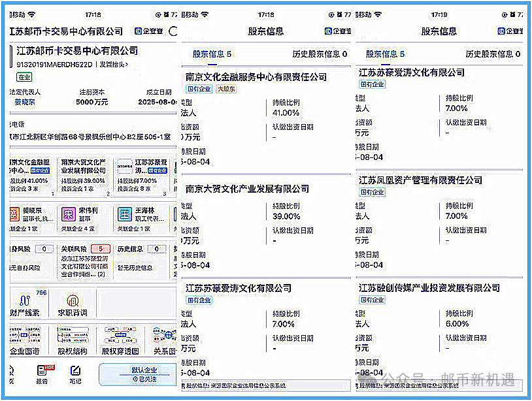This screenshot has width=532, height=401.
Task: Tap 姜晓东 executive avatar card
Action: point(31,219)
